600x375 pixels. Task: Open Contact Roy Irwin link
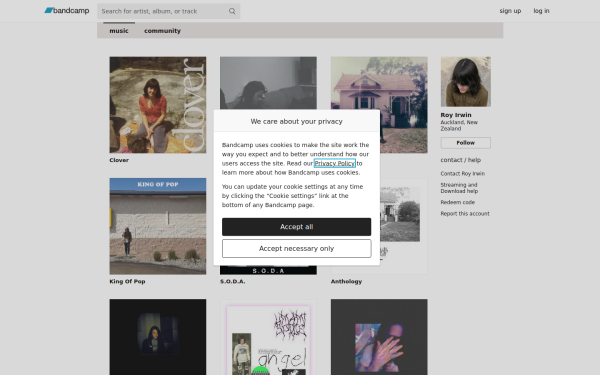463,174
